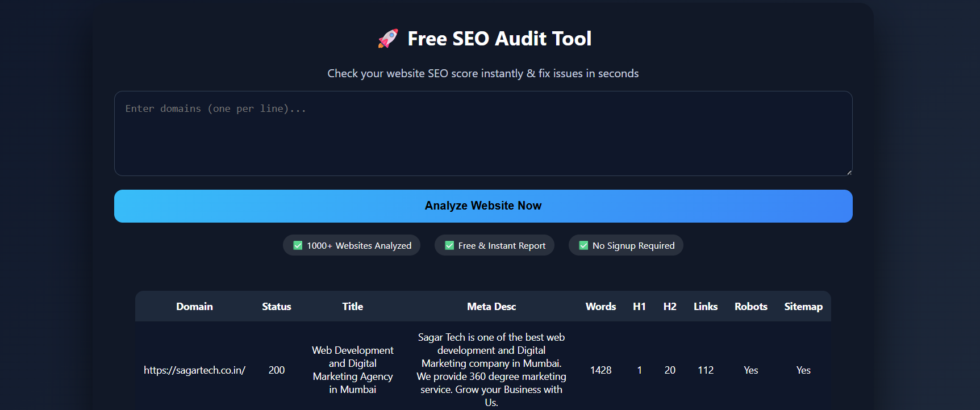Click the Status column header

pyautogui.click(x=277, y=307)
